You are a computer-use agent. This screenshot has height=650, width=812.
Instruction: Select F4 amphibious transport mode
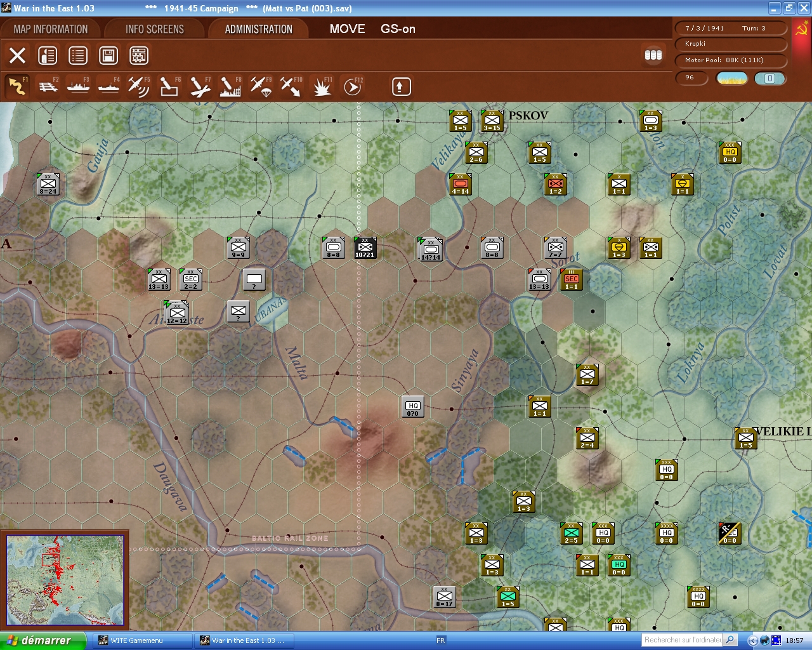(x=109, y=86)
